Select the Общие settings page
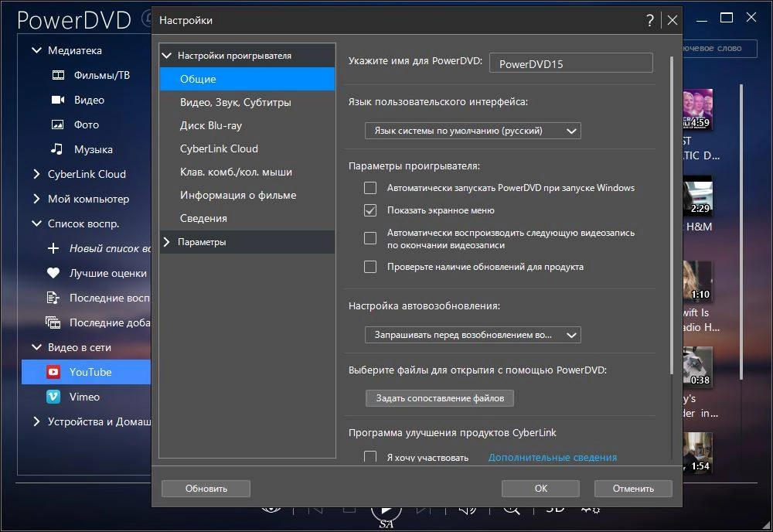 point(247,79)
